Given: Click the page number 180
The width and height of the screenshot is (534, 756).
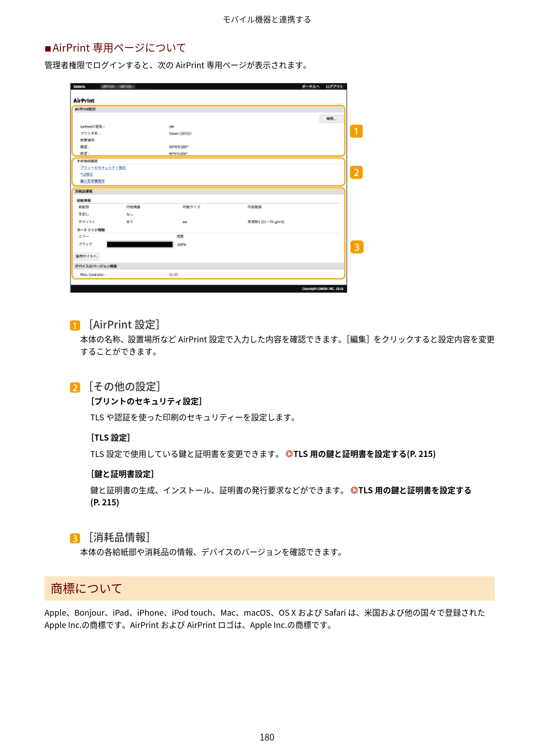Looking at the screenshot, I should pyautogui.click(x=267, y=737).
